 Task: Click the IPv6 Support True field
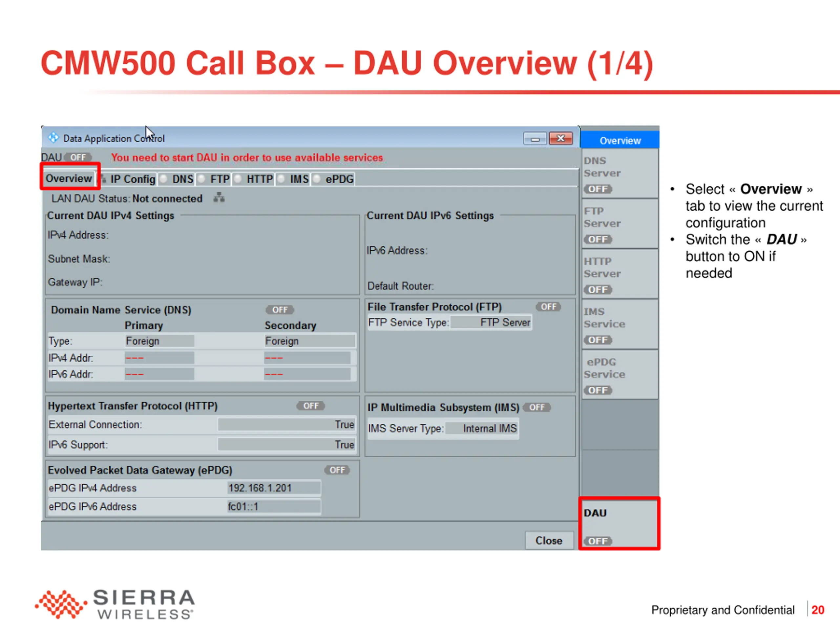287,445
